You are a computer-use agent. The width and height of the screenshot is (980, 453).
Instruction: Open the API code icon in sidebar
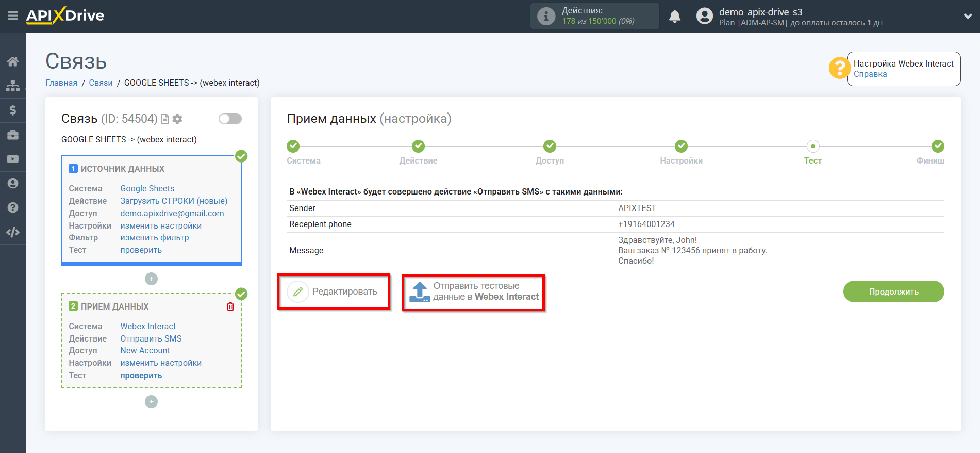tap(13, 232)
